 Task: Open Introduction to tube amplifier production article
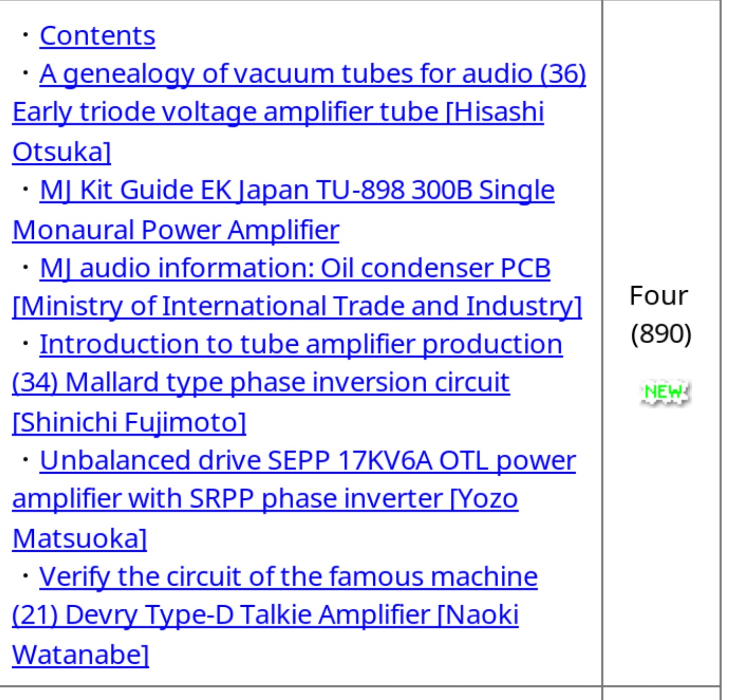point(301,345)
